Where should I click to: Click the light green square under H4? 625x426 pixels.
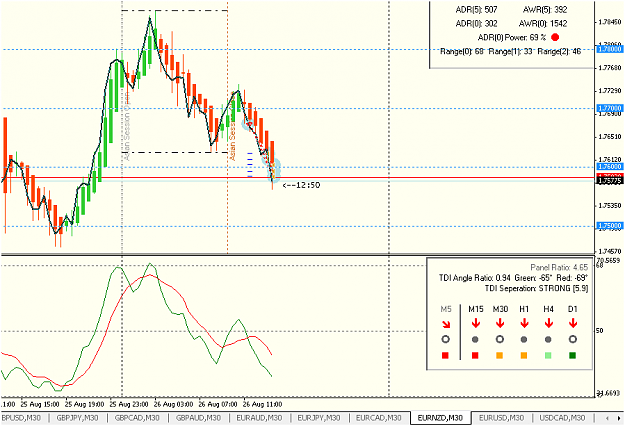coord(548,355)
